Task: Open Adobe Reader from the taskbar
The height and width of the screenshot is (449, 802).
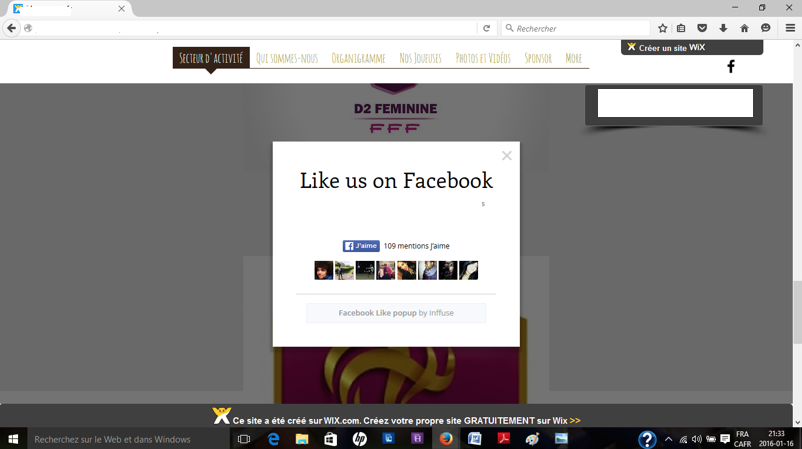Action: pyautogui.click(x=503, y=439)
